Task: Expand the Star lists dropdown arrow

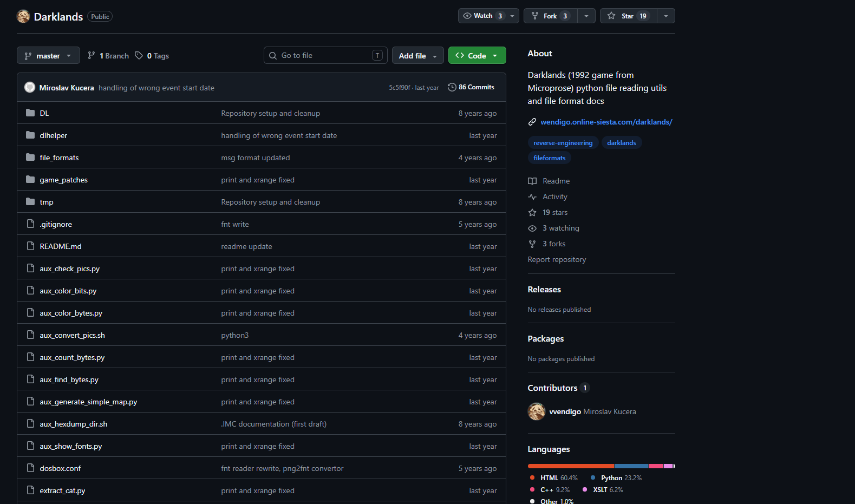Action: (x=666, y=16)
